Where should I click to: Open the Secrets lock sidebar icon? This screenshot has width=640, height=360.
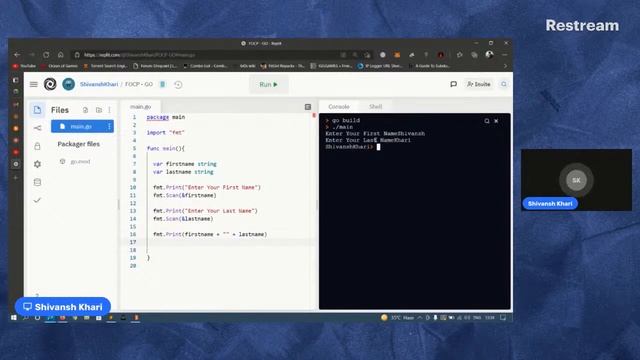pos(37,146)
